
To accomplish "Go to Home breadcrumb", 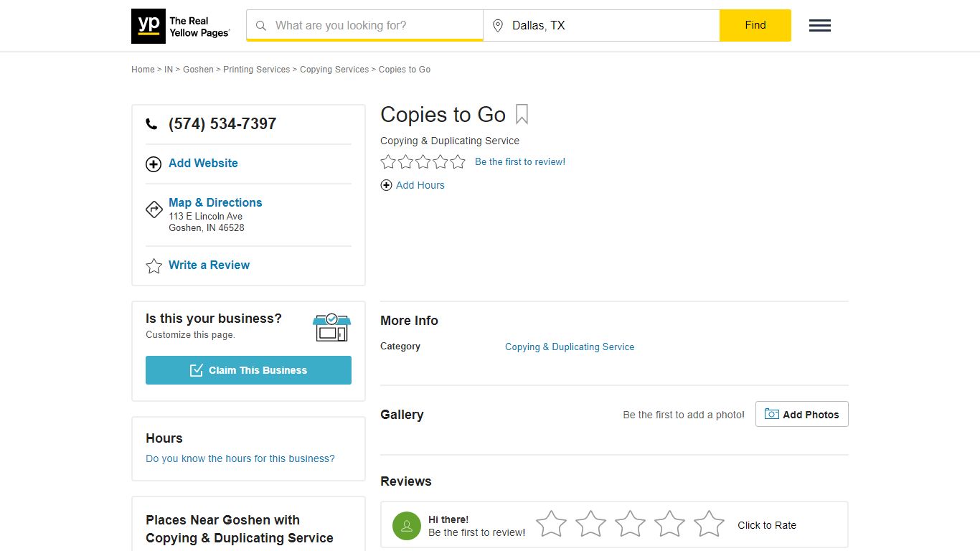I will pyautogui.click(x=143, y=70).
